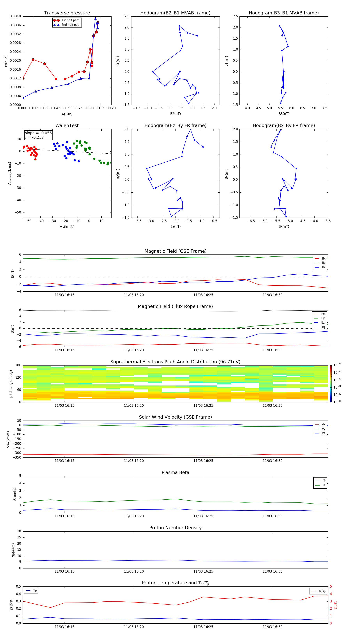Click "11/03 16:20" tick under Proton Temperature plot
The height and width of the screenshot is (644, 351).
tap(134, 627)
